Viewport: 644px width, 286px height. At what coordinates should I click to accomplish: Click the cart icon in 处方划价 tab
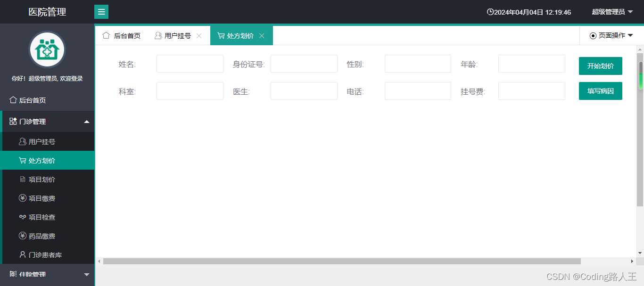tap(221, 35)
